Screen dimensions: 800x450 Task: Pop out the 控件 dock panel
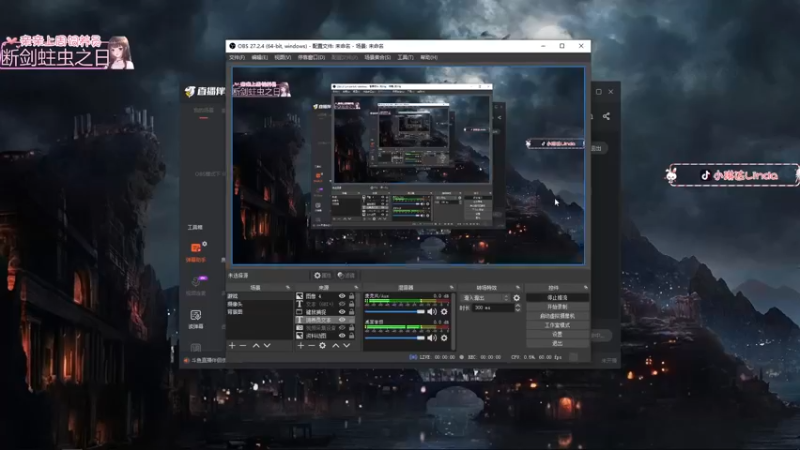pyautogui.click(x=585, y=288)
